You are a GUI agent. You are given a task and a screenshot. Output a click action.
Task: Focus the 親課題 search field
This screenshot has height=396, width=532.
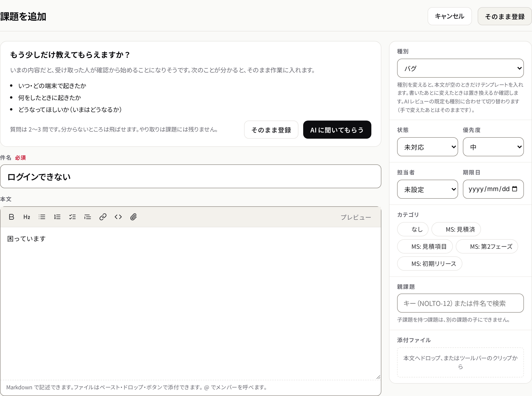pos(460,303)
